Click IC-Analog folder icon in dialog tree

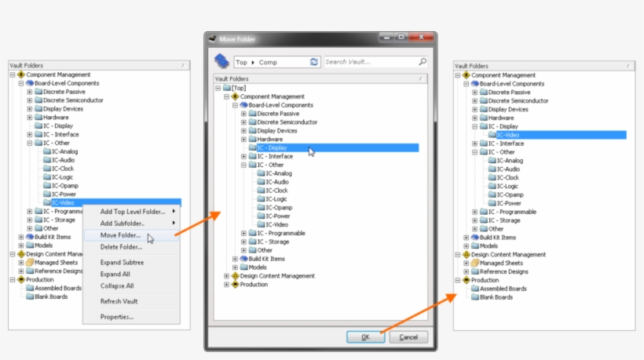click(x=261, y=173)
